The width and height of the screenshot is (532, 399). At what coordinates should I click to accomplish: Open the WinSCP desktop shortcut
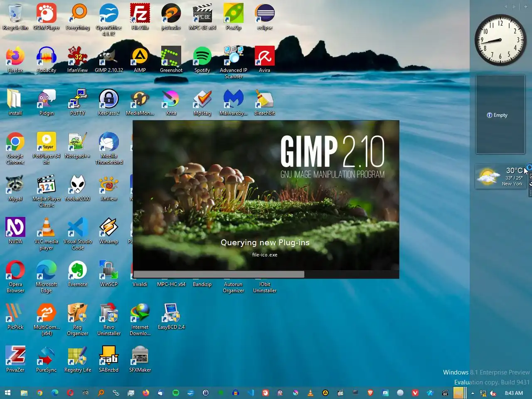point(109,274)
